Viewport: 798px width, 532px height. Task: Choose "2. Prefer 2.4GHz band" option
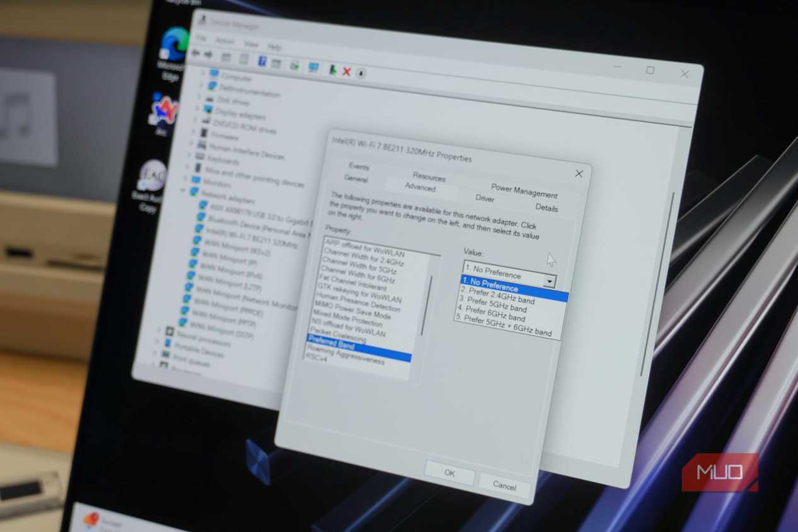point(497,295)
